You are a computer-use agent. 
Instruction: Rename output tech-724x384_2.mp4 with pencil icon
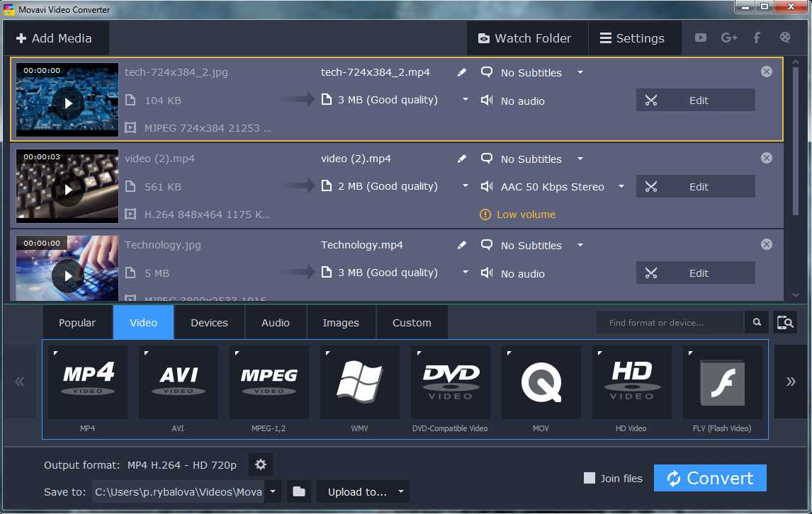tap(462, 72)
